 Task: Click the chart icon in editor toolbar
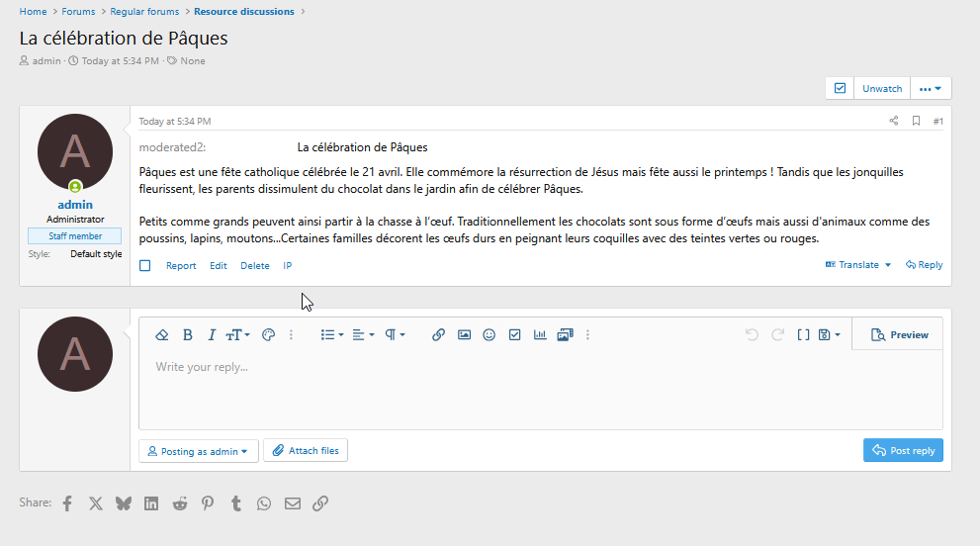click(540, 335)
